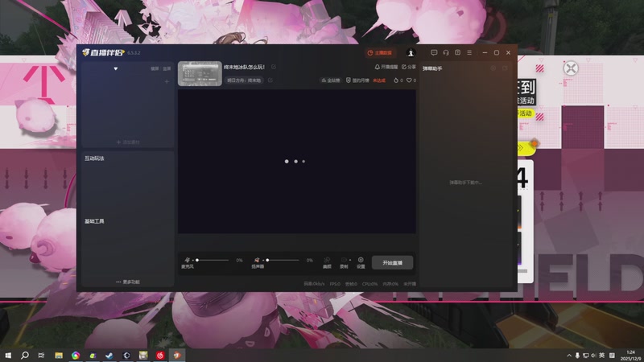Viewport: 644px width, 362px height.
Task: Open the message chat bubble icon
Action: [x=434, y=52]
